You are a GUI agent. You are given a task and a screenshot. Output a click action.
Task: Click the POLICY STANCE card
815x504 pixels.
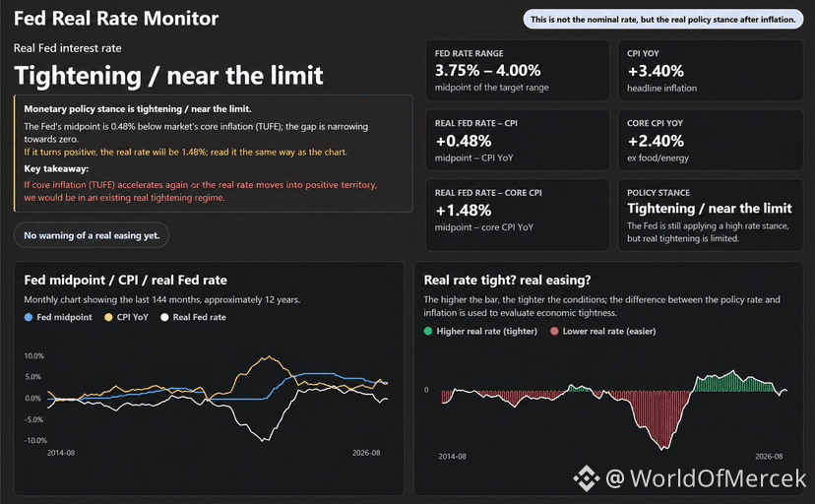point(710,215)
